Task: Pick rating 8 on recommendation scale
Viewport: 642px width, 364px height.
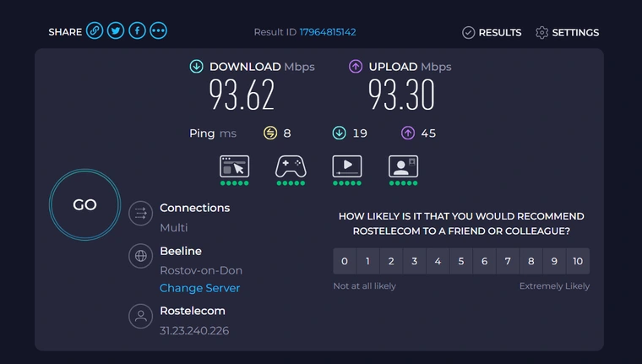Action: click(531, 261)
